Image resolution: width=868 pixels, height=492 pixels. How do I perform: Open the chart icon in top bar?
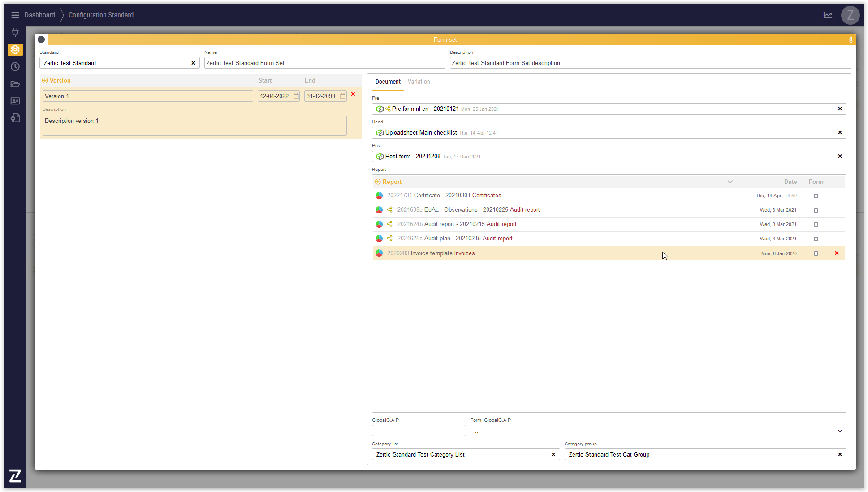(828, 15)
